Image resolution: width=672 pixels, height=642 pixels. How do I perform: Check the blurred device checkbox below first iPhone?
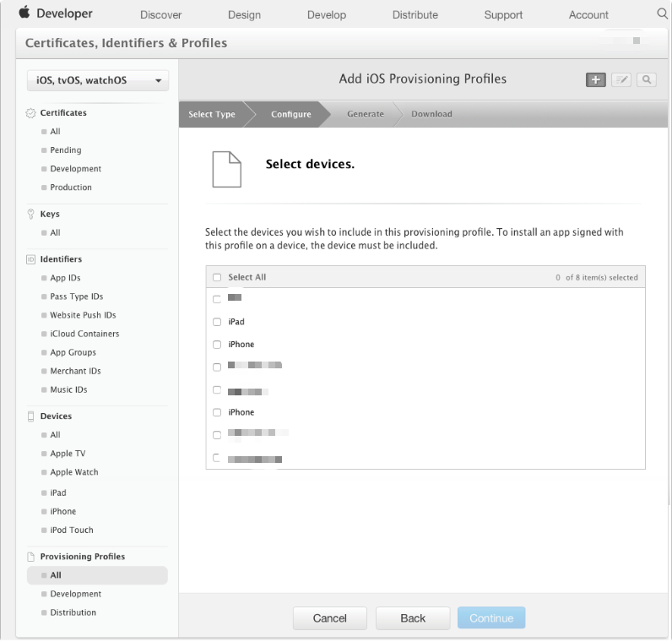(x=217, y=367)
